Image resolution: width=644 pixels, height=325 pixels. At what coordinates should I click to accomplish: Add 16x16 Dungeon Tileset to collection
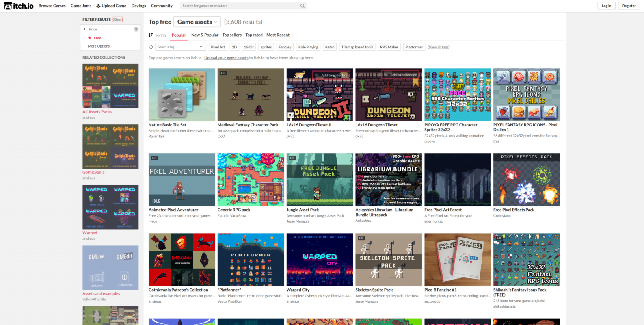point(401,75)
